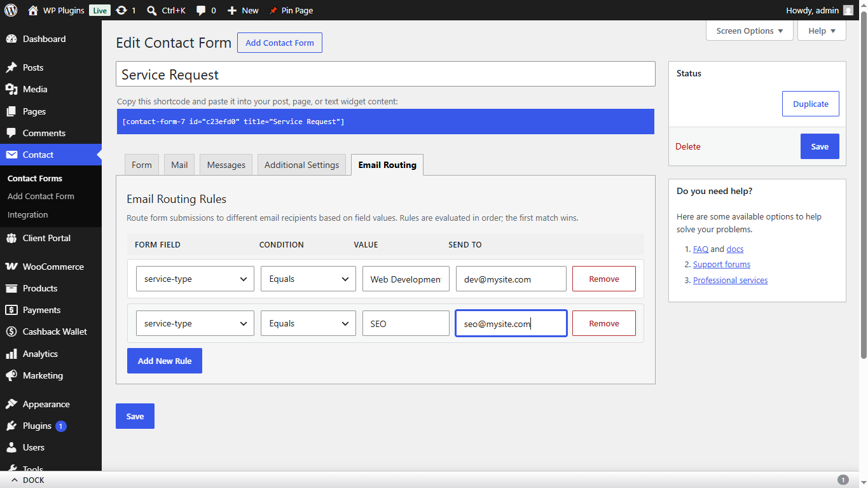Click the bottom Save button
The height and width of the screenshot is (488, 868).
[135, 416]
